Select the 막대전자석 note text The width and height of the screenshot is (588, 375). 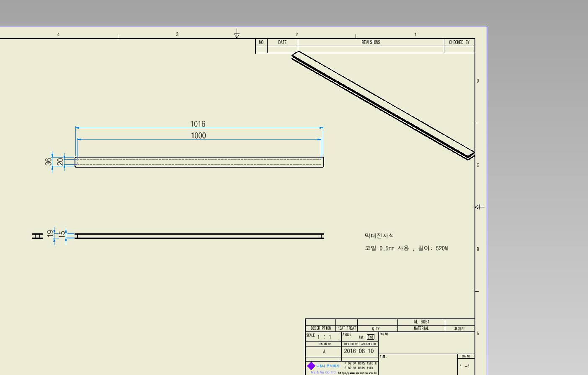[x=379, y=236]
